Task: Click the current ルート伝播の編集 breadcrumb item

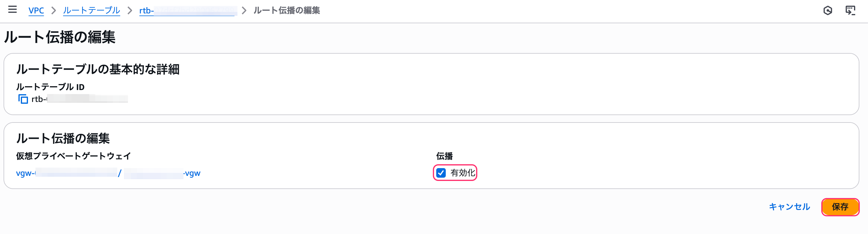Action: click(287, 10)
